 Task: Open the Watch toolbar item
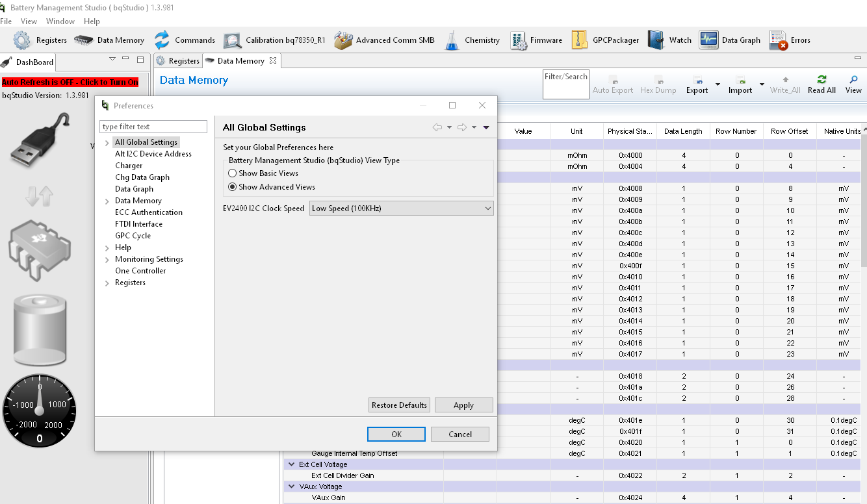tap(669, 40)
